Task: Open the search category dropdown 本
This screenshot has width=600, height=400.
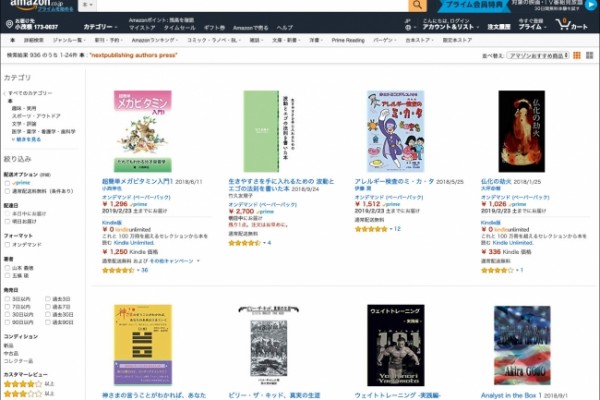Action: click(x=88, y=5)
